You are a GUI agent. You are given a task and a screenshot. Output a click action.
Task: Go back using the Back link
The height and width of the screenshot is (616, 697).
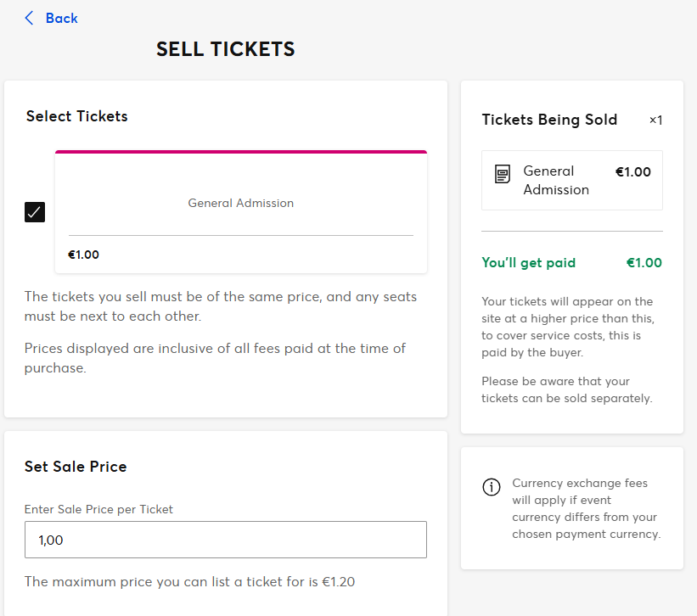61,18
